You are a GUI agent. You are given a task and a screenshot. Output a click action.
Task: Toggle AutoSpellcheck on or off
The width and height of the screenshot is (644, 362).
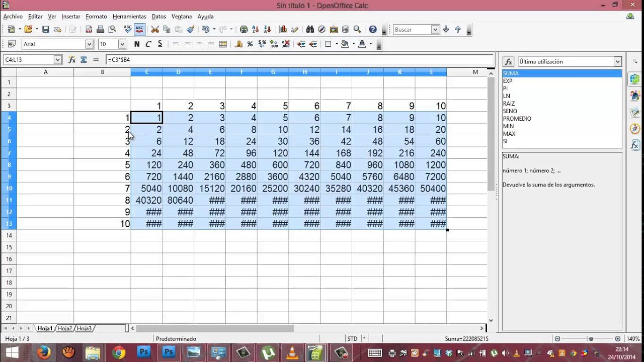pos(139,30)
